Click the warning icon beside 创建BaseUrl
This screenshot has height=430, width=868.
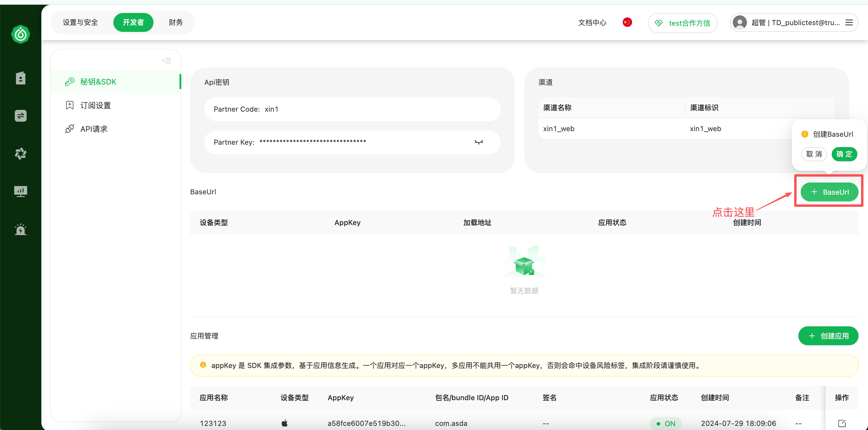[805, 134]
